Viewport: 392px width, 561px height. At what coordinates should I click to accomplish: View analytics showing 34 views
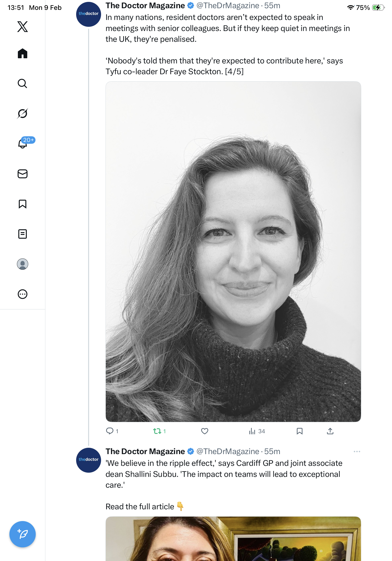pyautogui.click(x=257, y=431)
